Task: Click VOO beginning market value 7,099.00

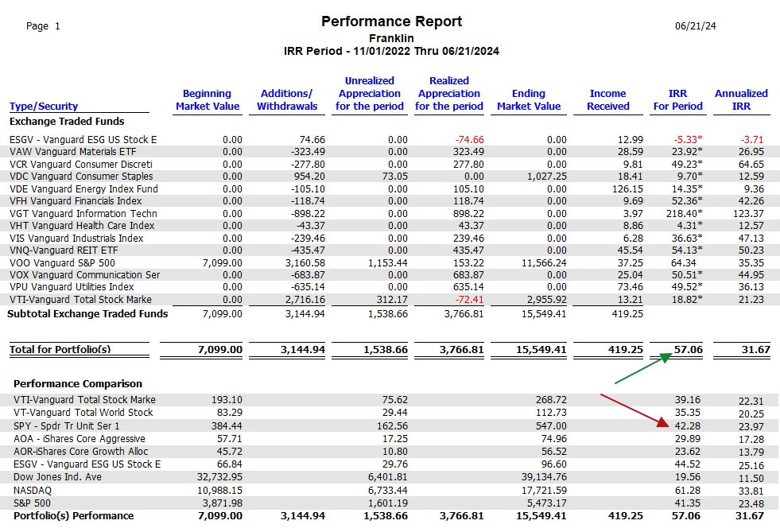Action: coord(223,262)
